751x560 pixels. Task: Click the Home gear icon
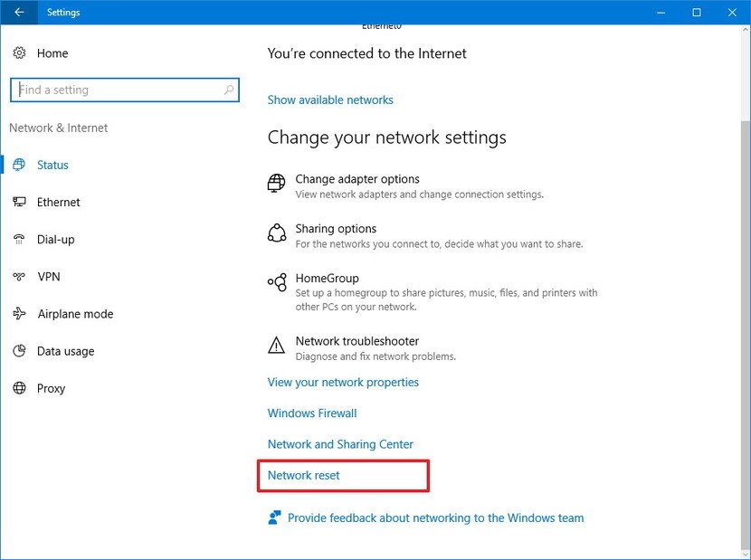point(20,53)
